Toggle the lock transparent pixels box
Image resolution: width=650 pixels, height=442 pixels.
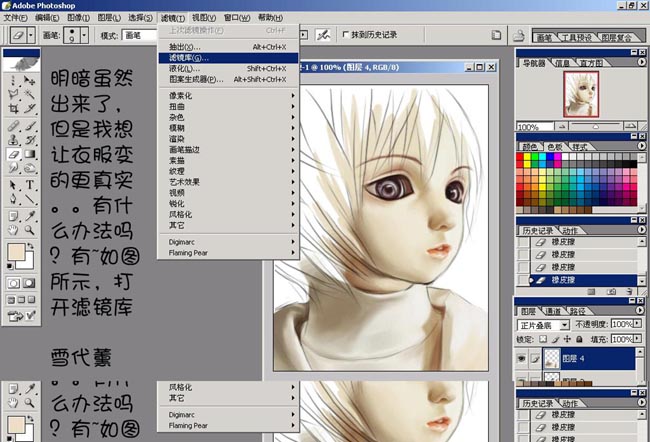click(541, 339)
